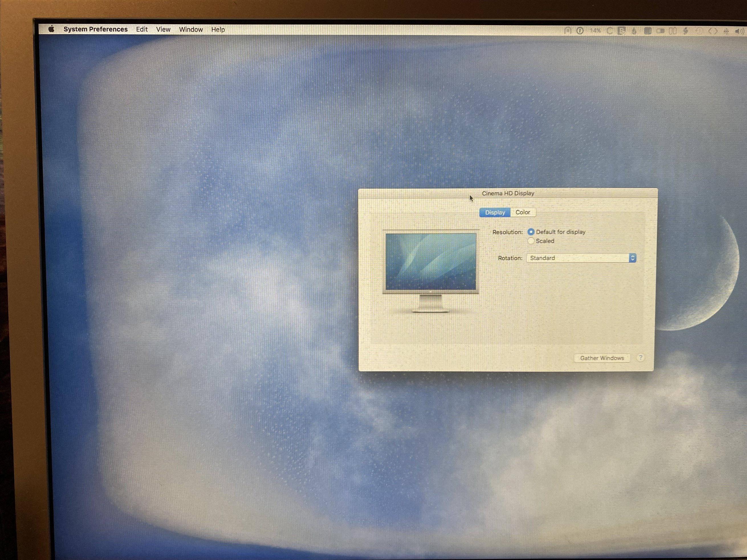Open the Edit menu
747x560 pixels.
point(142,29)
